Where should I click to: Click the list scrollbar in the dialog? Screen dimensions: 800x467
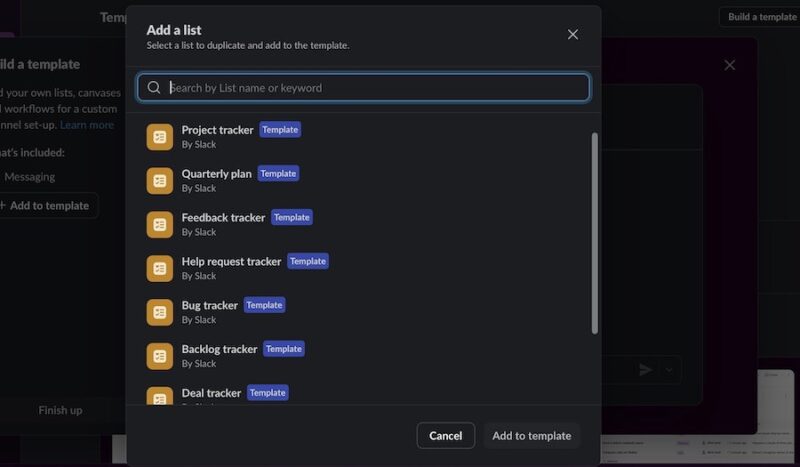[x=594, y=233]
